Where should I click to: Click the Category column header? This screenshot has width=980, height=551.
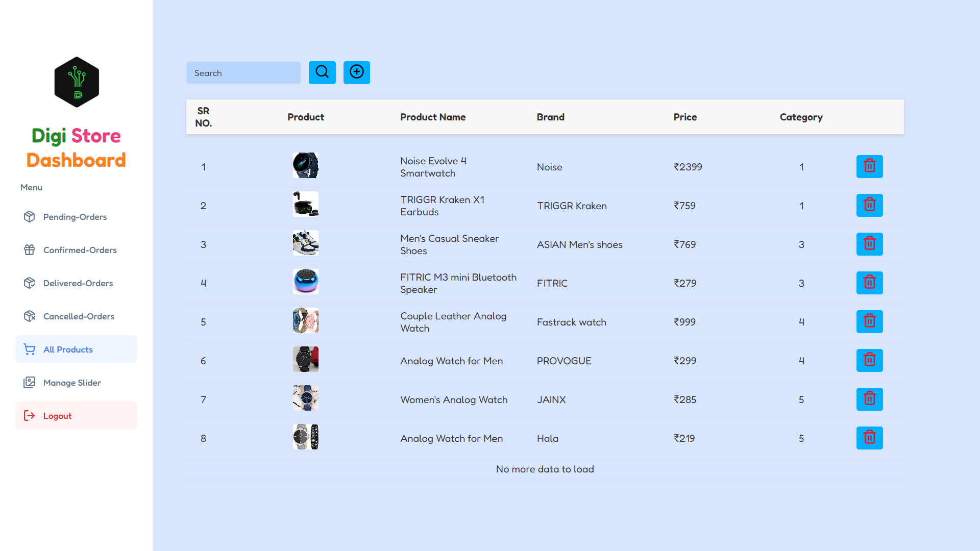tap(801, 117)
